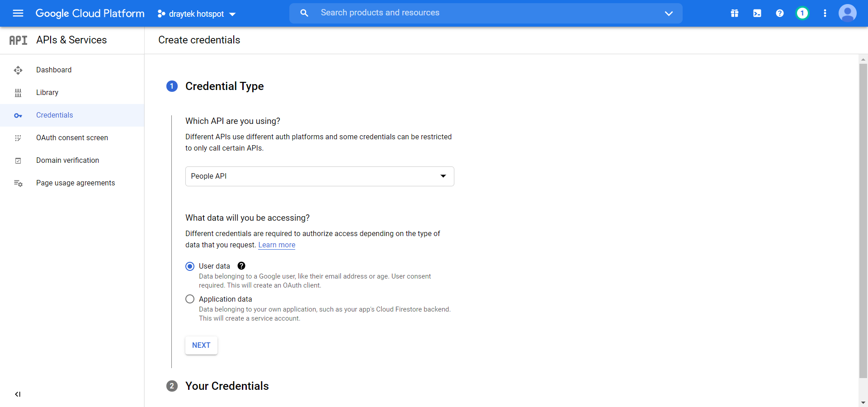Select the User data radio button

pos(190,266)
